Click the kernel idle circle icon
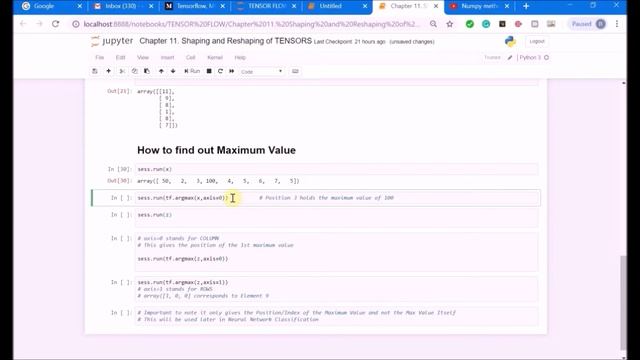The image size is (640, 360). coord(547,58)
